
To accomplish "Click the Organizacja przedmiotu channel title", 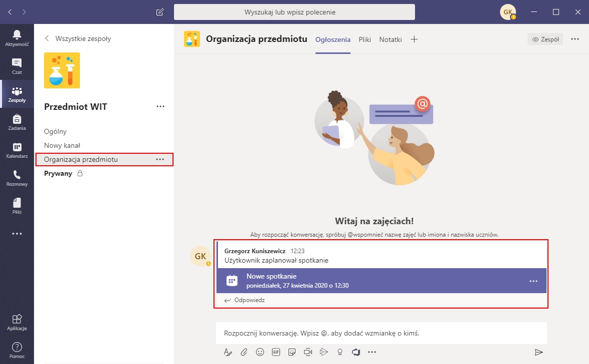I will pyautogui.click(x=256, y=39).
